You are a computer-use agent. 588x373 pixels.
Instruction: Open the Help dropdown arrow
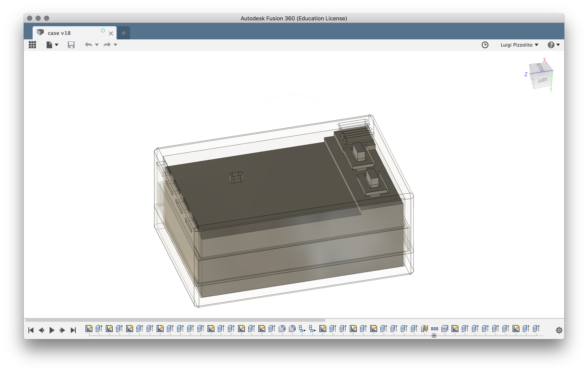[558, 45]
